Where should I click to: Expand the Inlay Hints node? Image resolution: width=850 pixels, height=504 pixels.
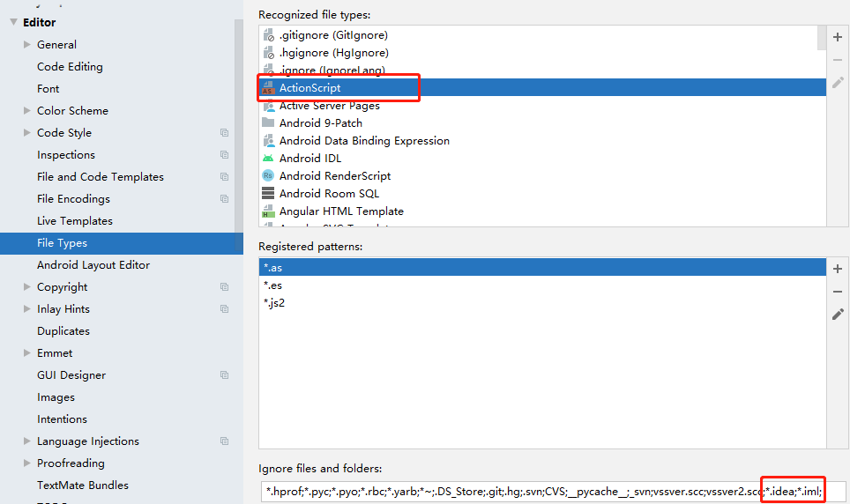click(26, 309)
